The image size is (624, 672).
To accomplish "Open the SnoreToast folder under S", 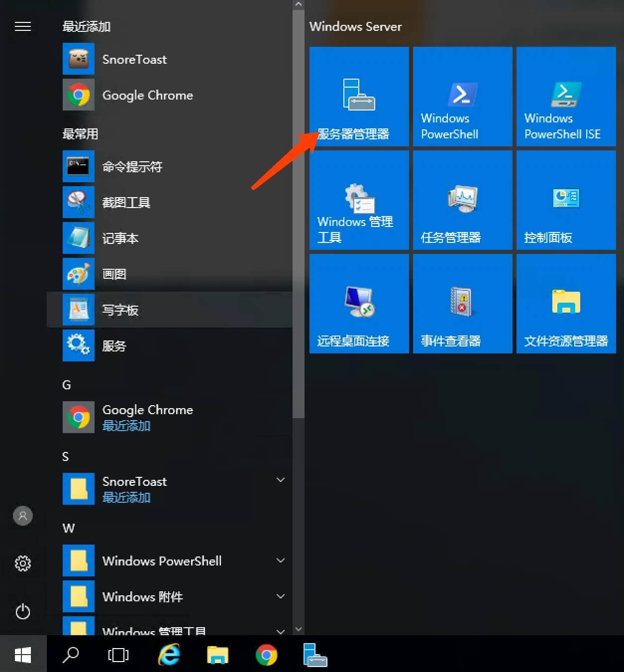I will pyautogui.click(x=169, y=489).
